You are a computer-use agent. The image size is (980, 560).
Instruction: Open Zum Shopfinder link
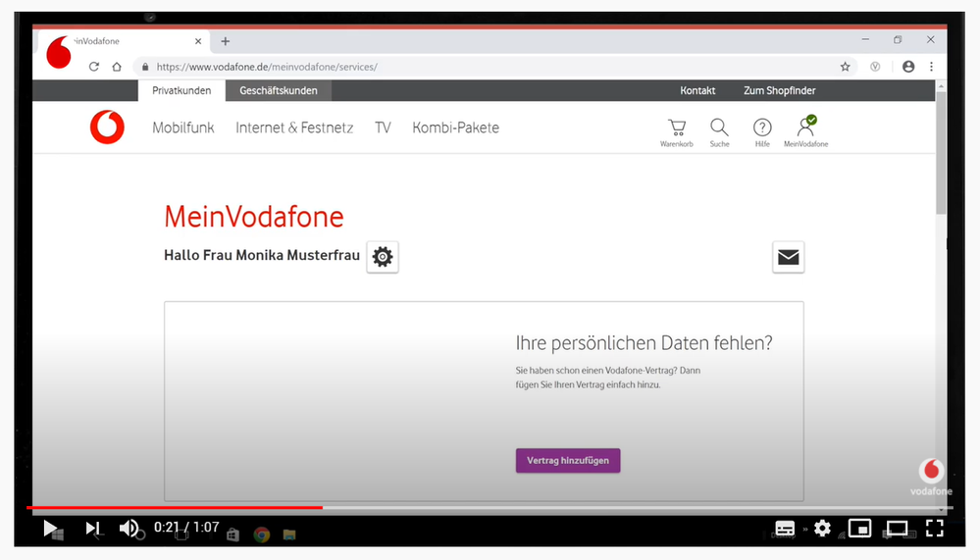coord(779,90)
